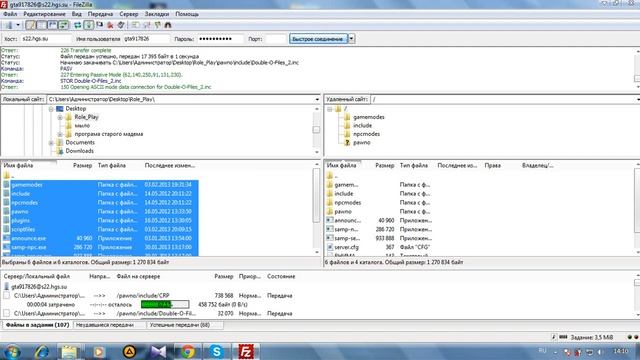This screenshot has height=360, width=640.
Task: Sort remote files by Права header
Action: 493,166
